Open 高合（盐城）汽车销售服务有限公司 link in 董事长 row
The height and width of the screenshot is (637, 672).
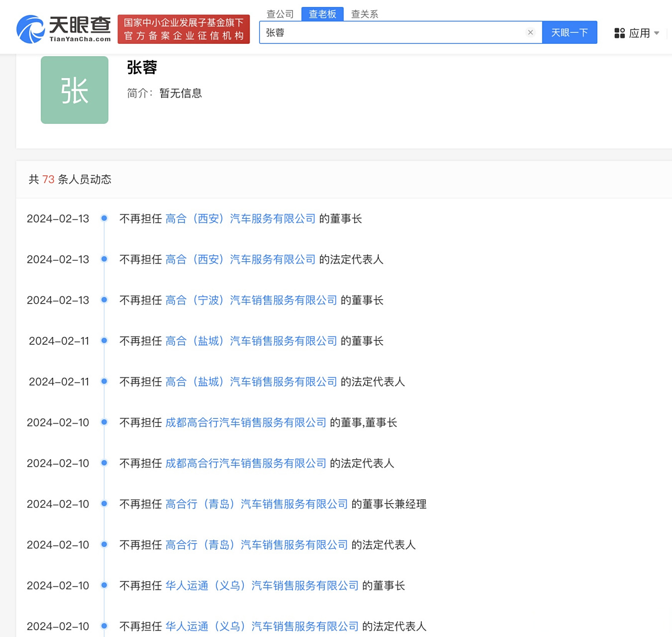(x=251, y=341)
